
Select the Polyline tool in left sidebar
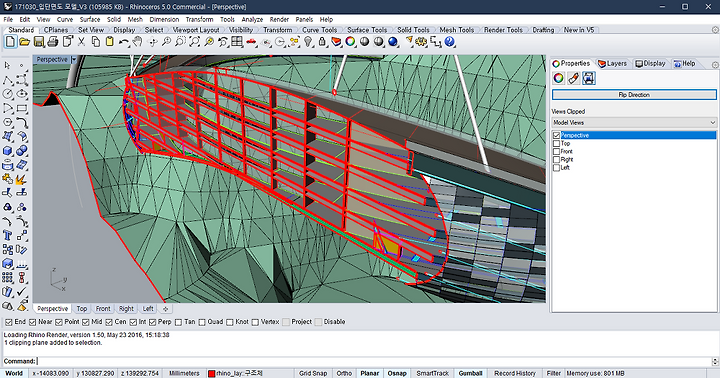8,80
